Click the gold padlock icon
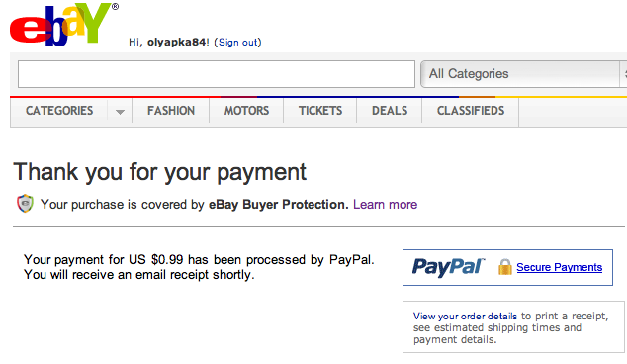This screenshot has width=627, height=364. [x=505, y=267]
